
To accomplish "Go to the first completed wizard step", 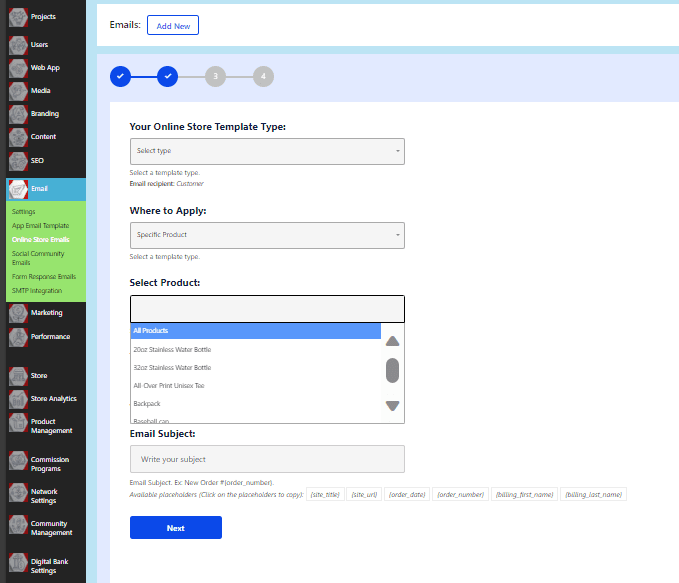I will click(x=120, y=75).
